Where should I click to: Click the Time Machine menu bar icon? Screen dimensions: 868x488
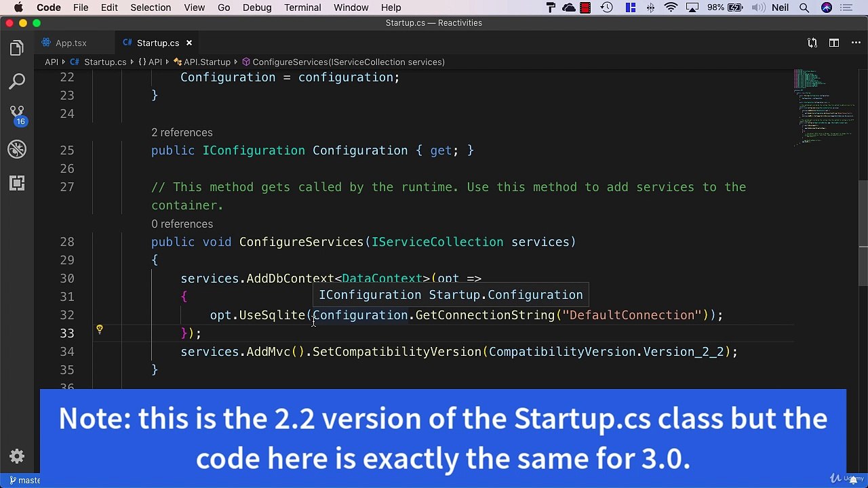(607, 7)
